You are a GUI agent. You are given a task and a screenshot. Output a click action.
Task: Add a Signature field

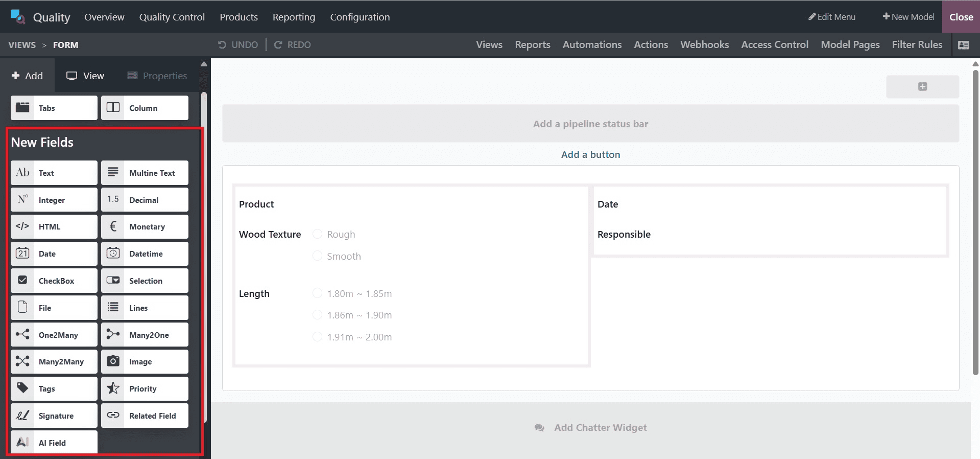tap(54, 416)
